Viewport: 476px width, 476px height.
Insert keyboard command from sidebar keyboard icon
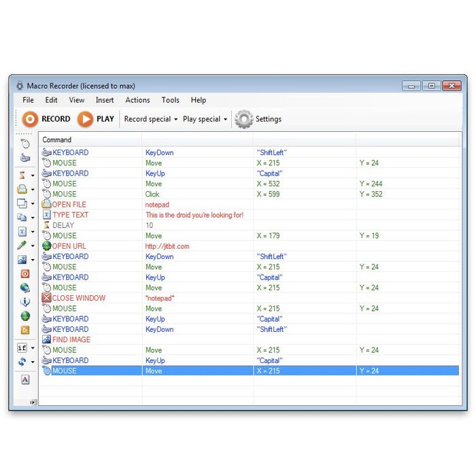point(25,158)
